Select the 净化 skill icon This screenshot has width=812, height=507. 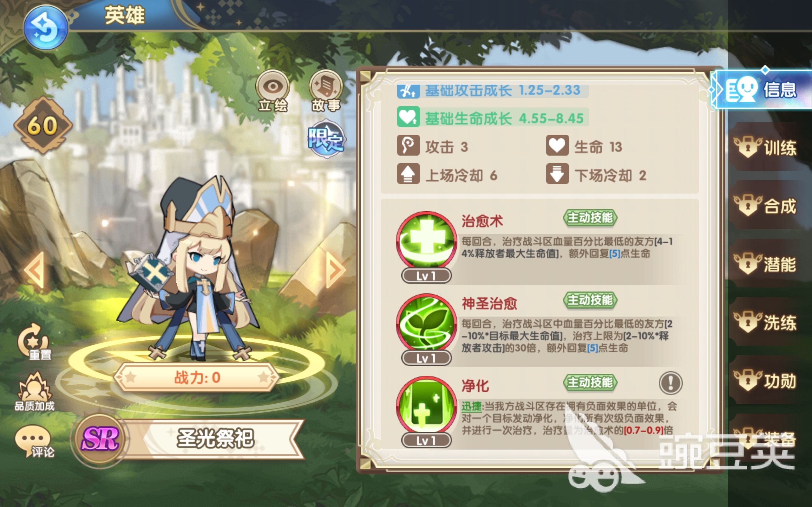[x=426, y=406]
